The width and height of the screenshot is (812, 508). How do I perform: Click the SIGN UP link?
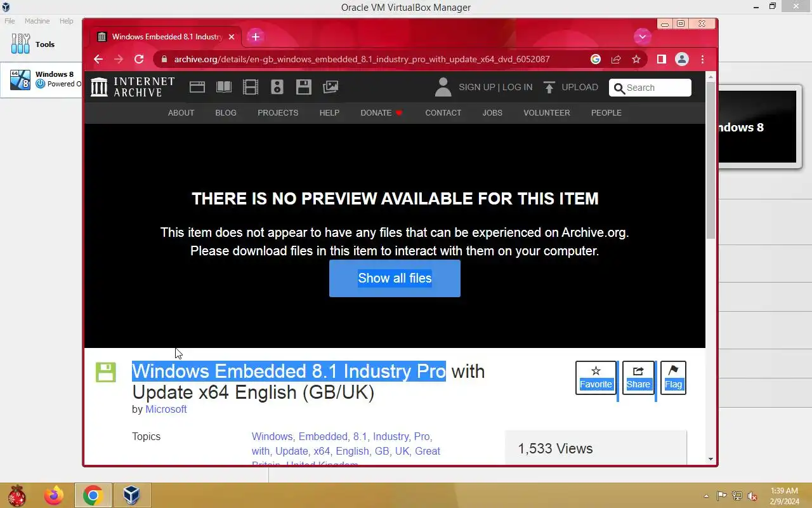coord(477,87)
